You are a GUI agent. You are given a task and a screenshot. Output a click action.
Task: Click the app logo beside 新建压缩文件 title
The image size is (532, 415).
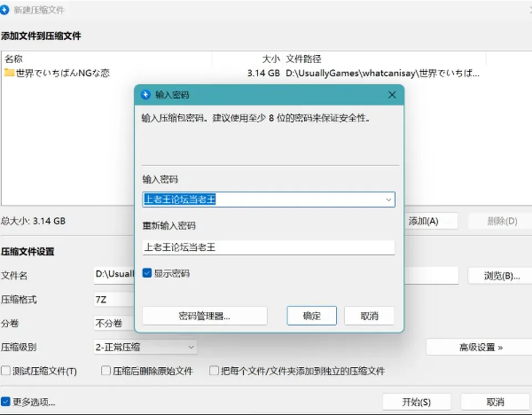[4, 10]
